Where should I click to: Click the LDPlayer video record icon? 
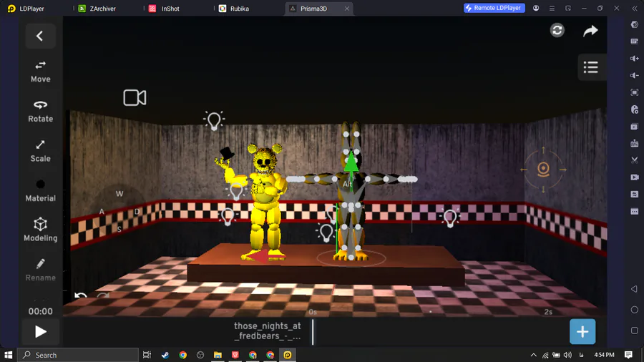(x=635, y=177)
